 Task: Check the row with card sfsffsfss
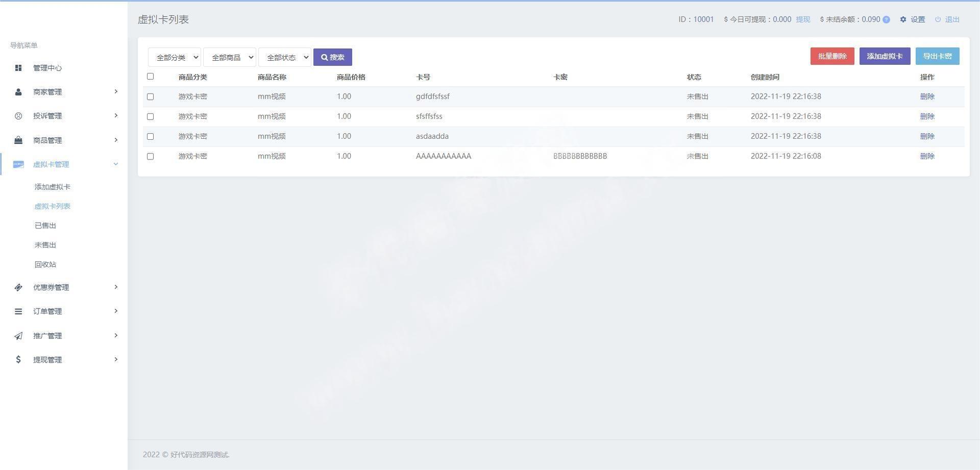(x=150, y=116)
